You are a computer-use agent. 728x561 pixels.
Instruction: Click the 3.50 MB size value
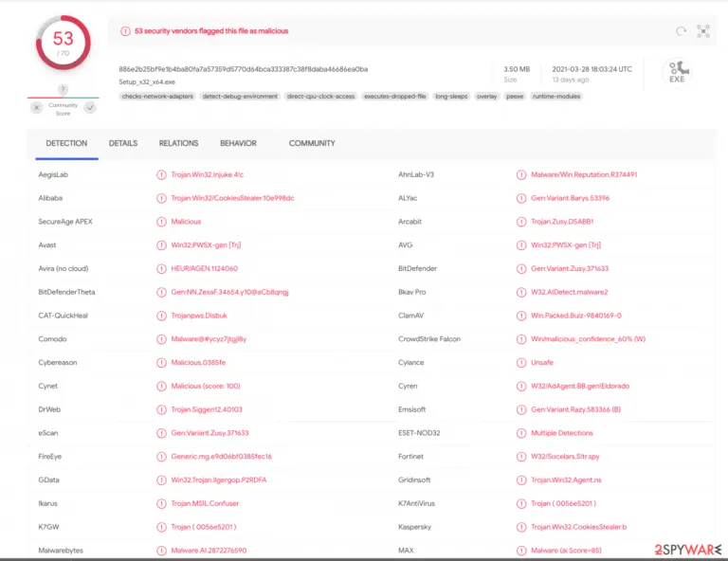[x=517, y=69]
